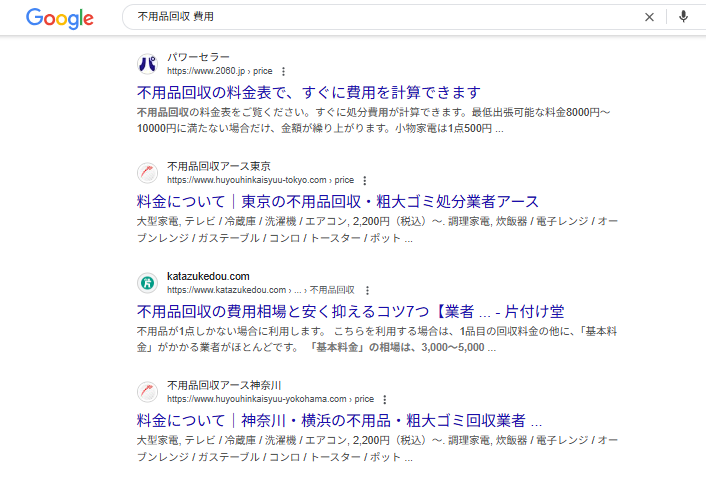Image resolution: width=706 pixels, height=482 pixels.
Task: Click the www.2060.jp price URL
Action: pyautogui.click(x=219, y=71)
